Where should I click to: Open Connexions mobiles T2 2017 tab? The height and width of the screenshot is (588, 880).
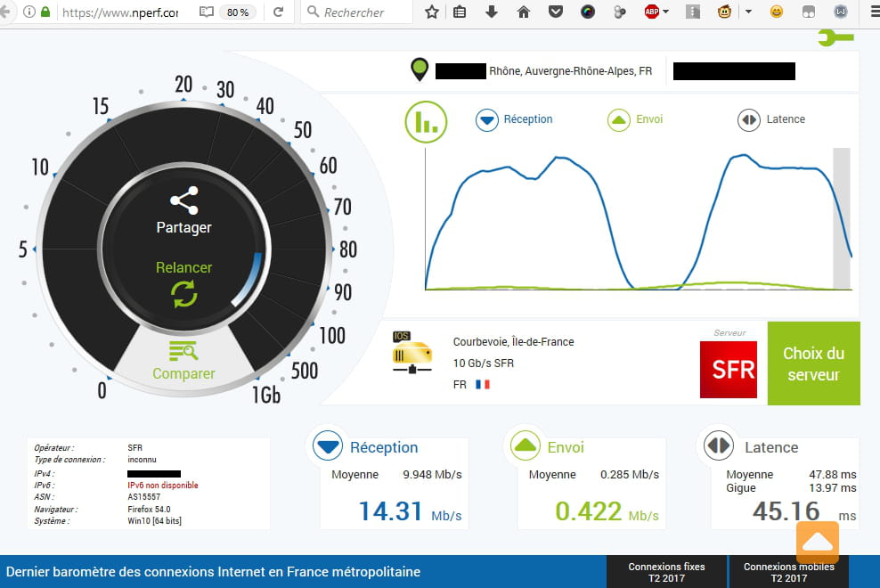pos(788,572)
